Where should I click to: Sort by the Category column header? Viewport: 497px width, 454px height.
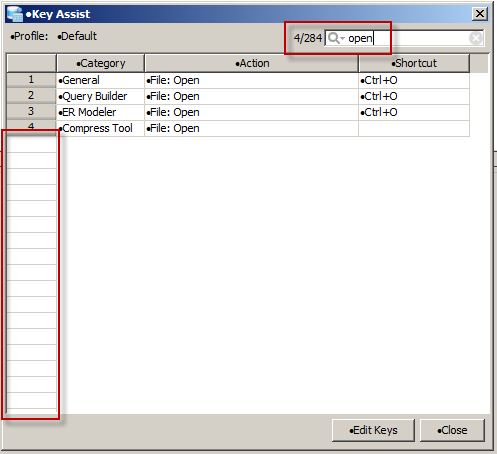tap(100, 63)
